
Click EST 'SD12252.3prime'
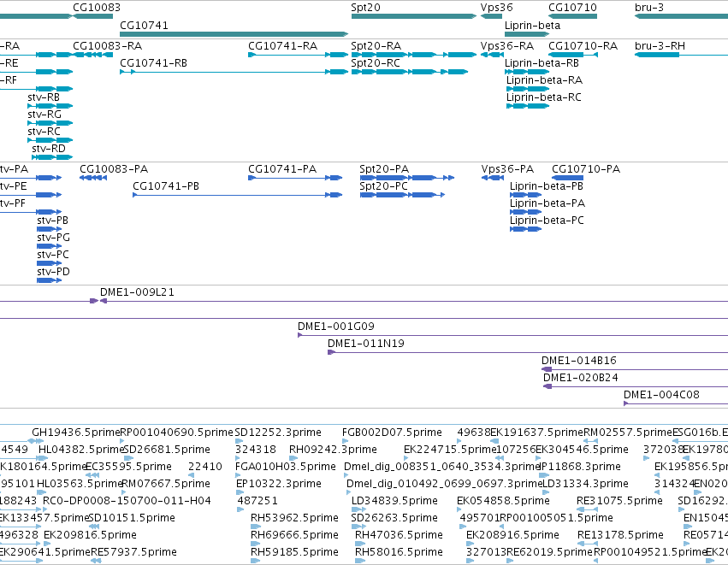pos(278,433)
